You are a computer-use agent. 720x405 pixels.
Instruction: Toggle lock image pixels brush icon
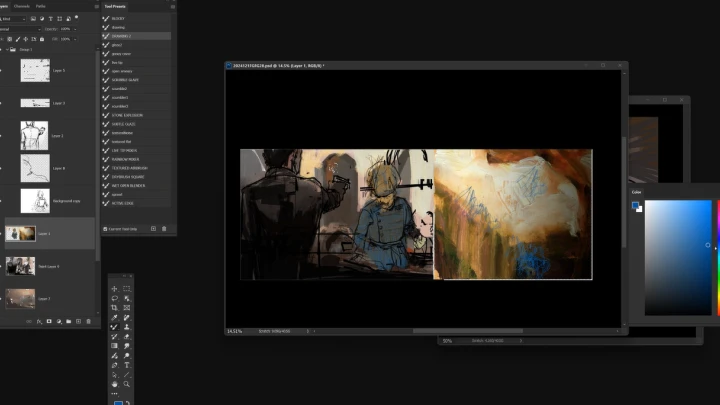pyautogui.click(x=18, y=39)
